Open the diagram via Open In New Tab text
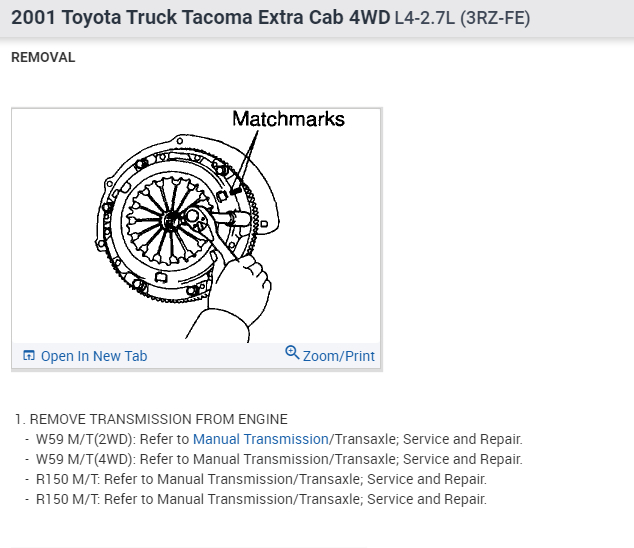 pyautogui.click(x=93, y=356)
